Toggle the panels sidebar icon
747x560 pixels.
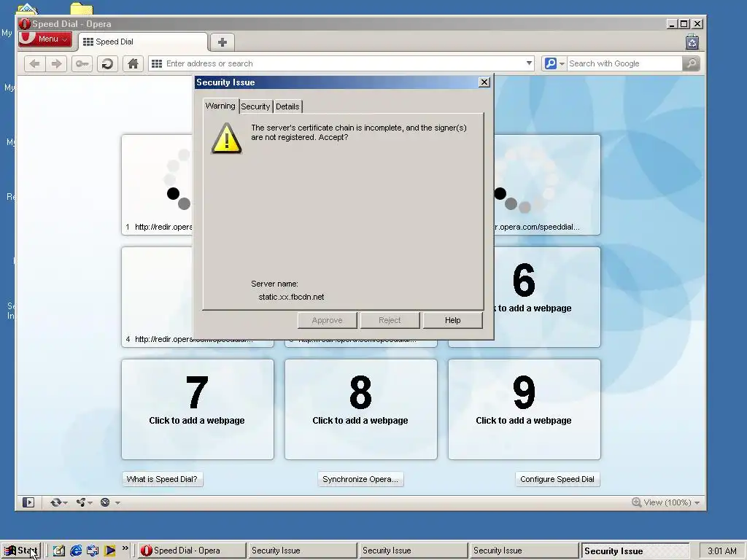point(28,502)
